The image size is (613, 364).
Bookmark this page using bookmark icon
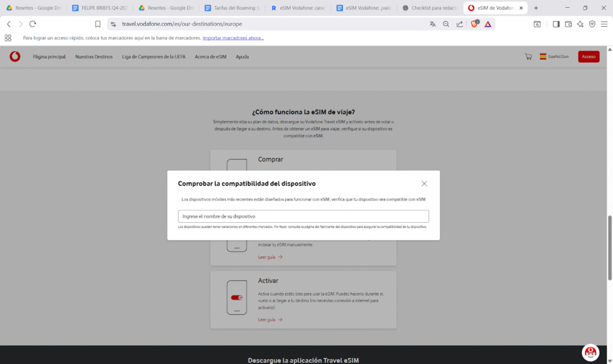tap(98, 24)
